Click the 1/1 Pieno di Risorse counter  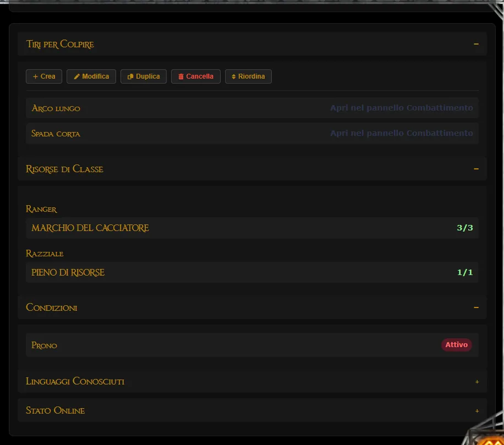[465, 272]
